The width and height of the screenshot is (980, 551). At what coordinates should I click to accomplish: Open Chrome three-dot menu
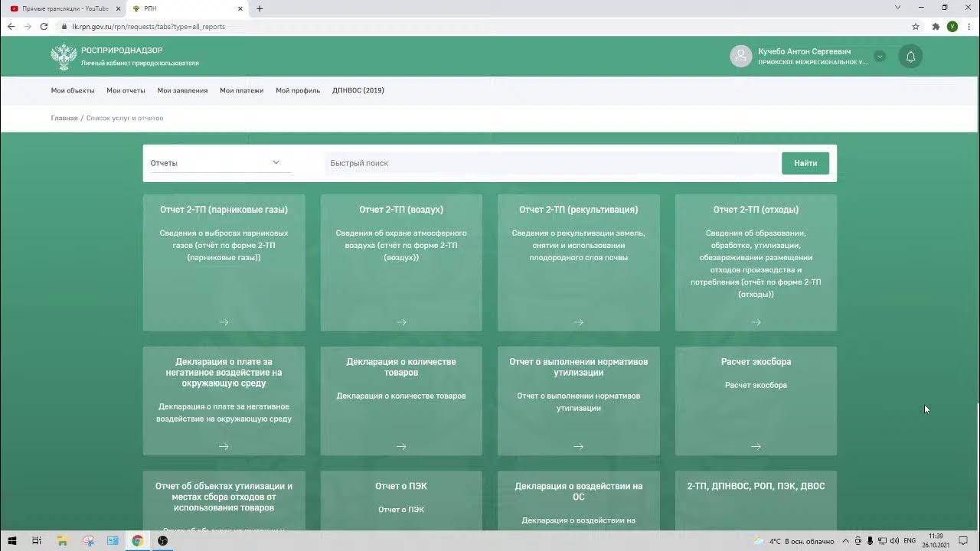969,26
